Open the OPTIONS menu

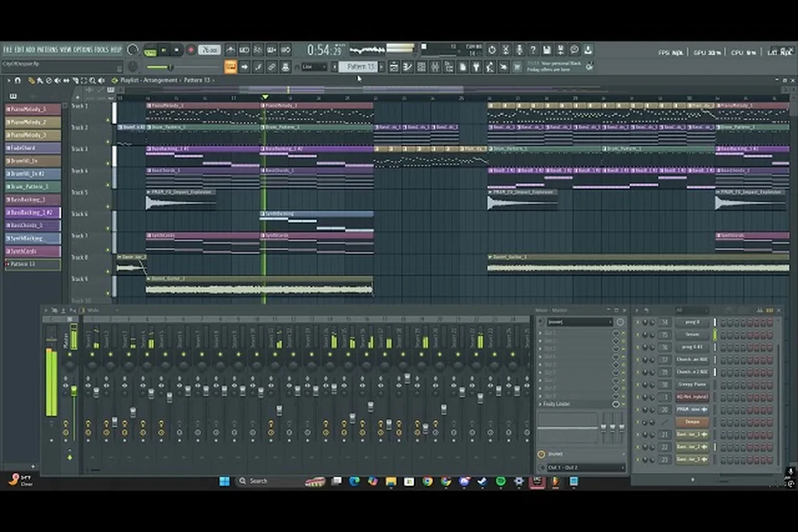click(84, 50)
